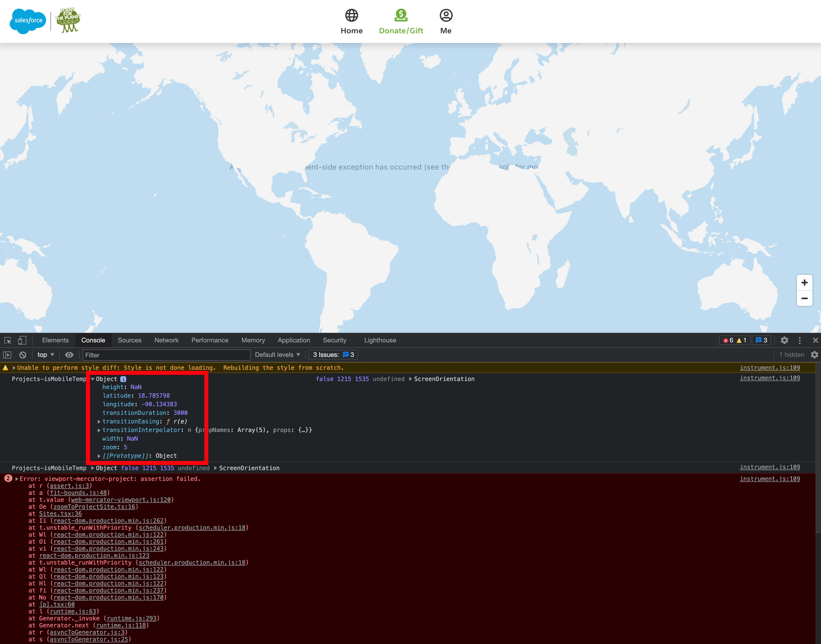Zoom in on the map with plus control
This screenshot has width=821, height=644.
point(805,282)
